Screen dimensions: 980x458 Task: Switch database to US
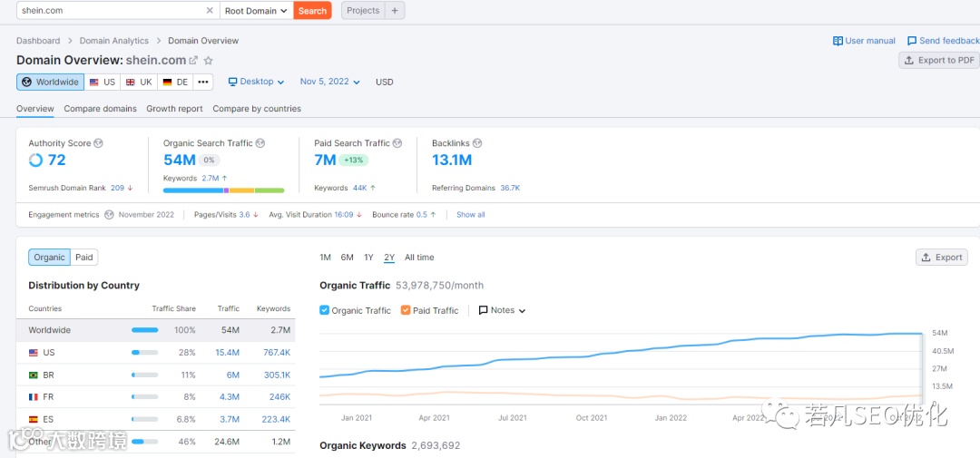point(102,82)
